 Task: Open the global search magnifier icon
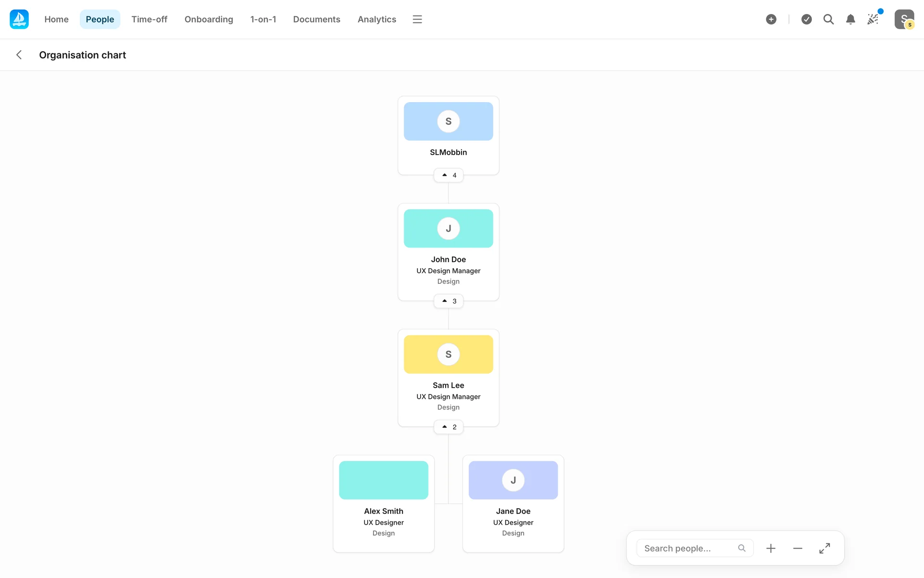[828, 19]
